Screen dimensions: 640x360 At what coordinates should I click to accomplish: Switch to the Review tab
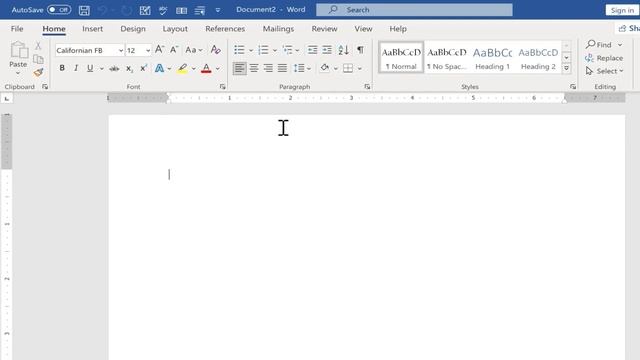[x=324, y=29]
